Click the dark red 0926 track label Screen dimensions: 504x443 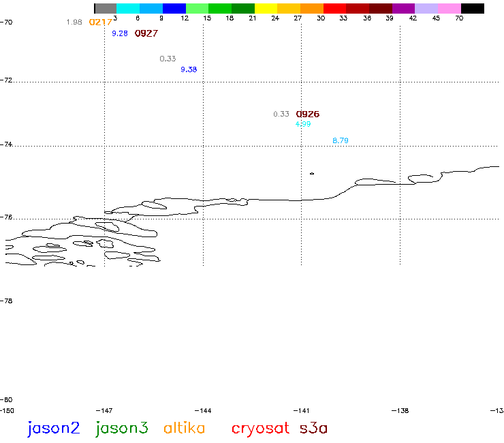click(308, 114)
